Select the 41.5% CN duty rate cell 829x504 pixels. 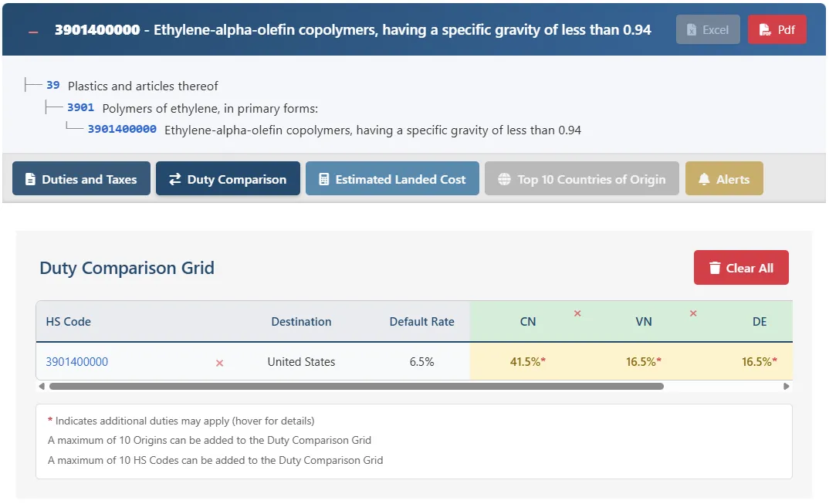pos(527,360)
